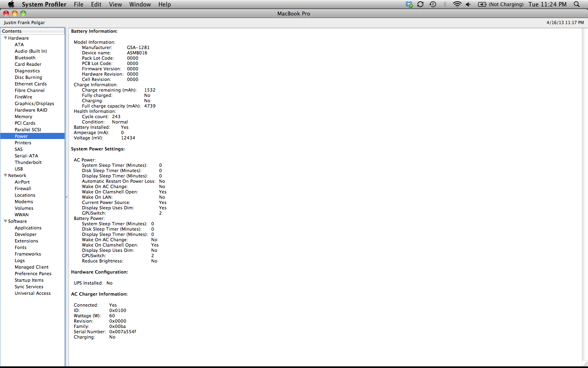Viewport: 588px width, 368px height.
Task: Select Disc Burning
Action: (28, 77)
